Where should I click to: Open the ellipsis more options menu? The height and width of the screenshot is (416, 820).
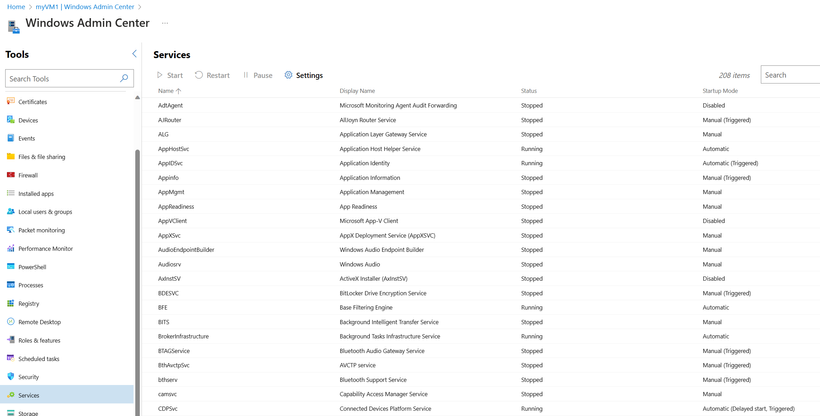tap(165, 23)
